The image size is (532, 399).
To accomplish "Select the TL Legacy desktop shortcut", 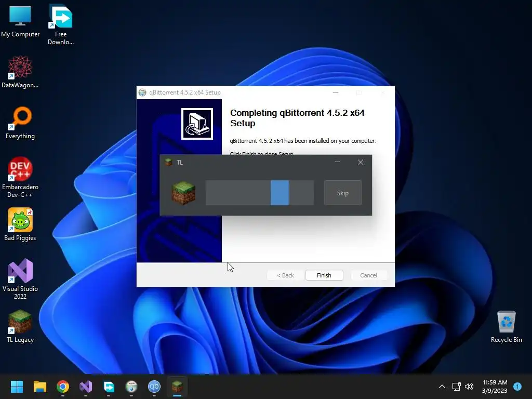I will [20, 326].
